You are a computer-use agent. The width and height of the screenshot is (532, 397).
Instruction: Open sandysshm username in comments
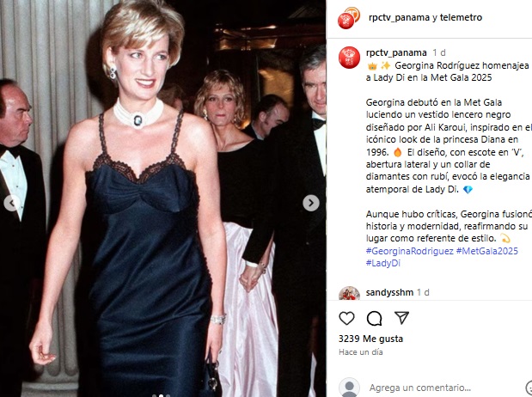[389, 292]
